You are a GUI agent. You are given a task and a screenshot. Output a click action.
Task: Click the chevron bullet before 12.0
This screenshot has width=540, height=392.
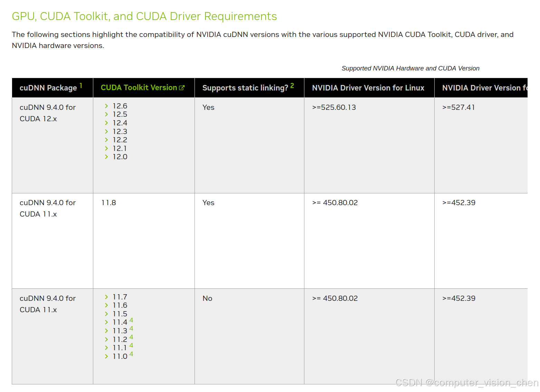(106, 157)
